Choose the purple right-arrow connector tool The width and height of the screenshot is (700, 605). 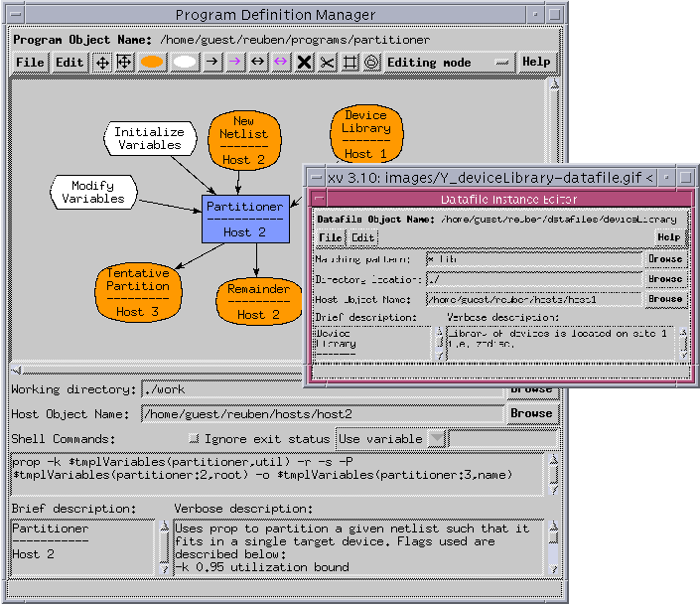click(x=234, y=62)
